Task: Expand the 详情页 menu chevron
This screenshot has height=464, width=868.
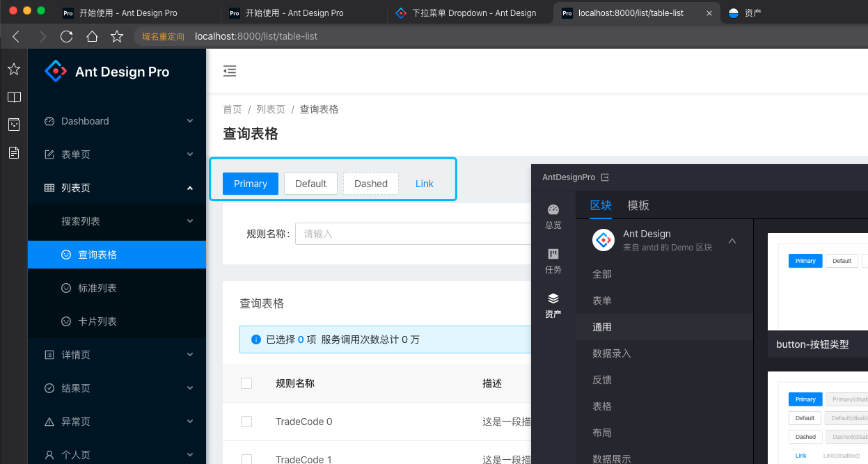Action: click(x=190, y=355)
